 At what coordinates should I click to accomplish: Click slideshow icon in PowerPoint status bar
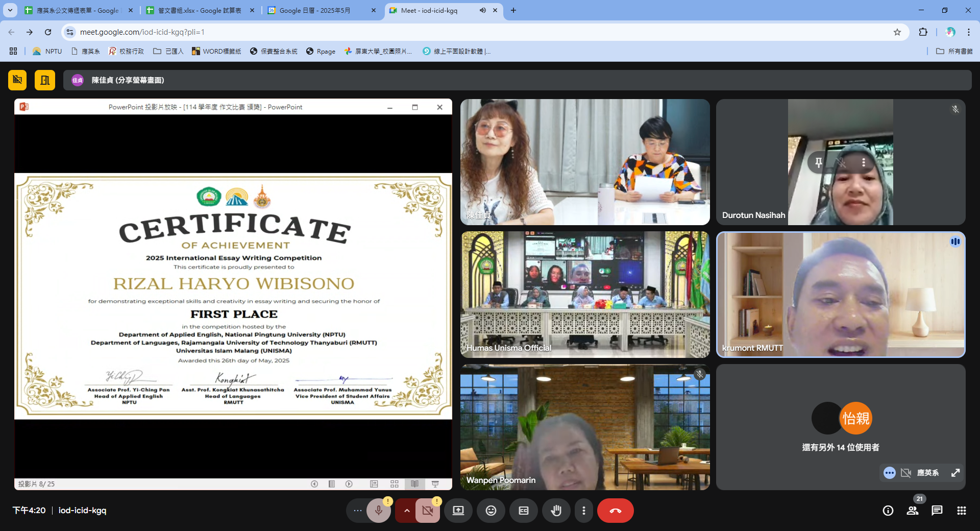coord(435,484)
